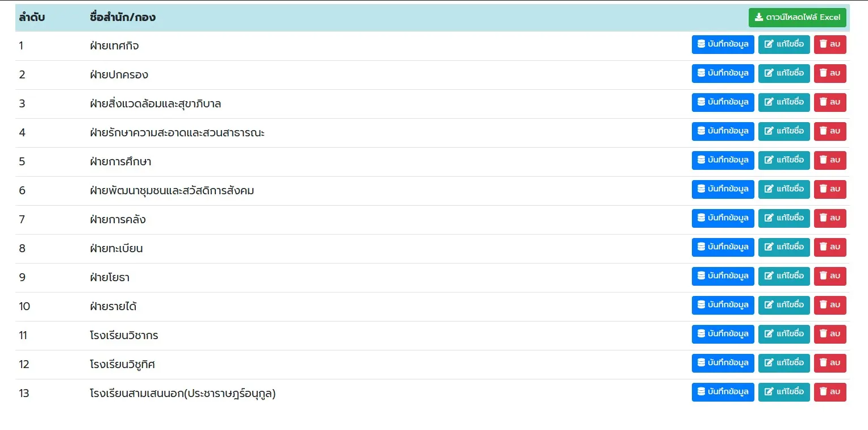Screen dimensions: 868x430
Task: Select the text ฝ่ายรายได้
Action: [113, 307]
